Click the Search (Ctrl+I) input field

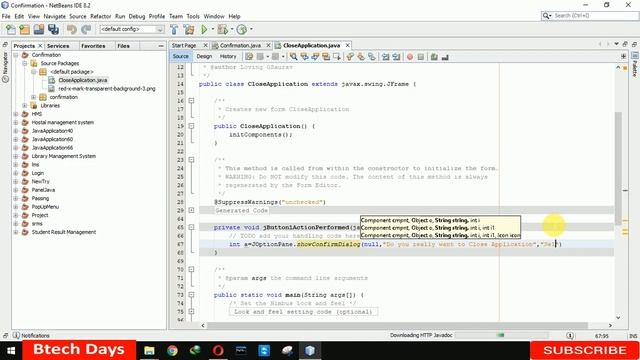click(x=595, y=16)
